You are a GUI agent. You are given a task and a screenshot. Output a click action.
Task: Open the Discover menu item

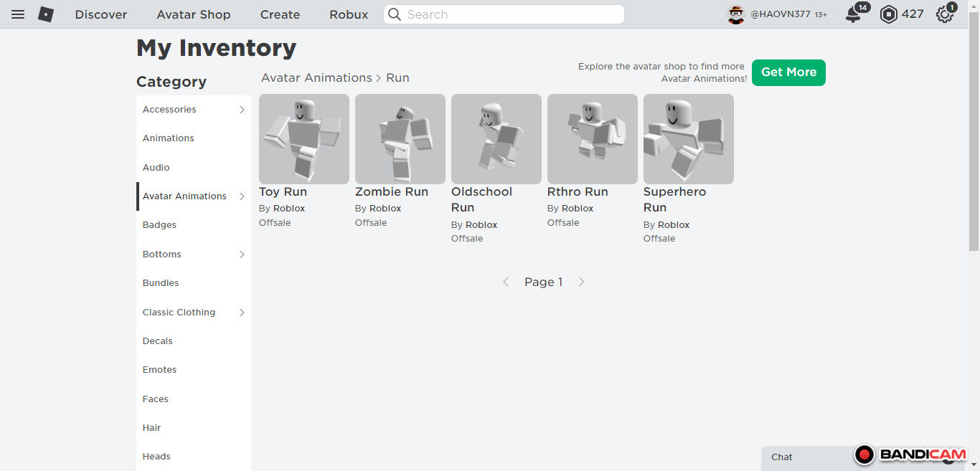[101, 14]
